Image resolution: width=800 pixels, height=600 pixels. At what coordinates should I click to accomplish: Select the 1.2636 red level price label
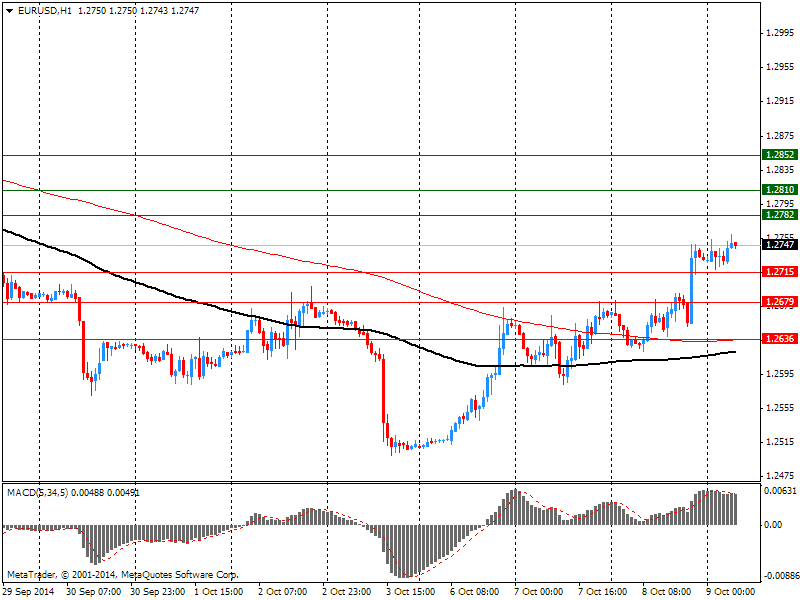pyautogui.click(x=780, y=339)
